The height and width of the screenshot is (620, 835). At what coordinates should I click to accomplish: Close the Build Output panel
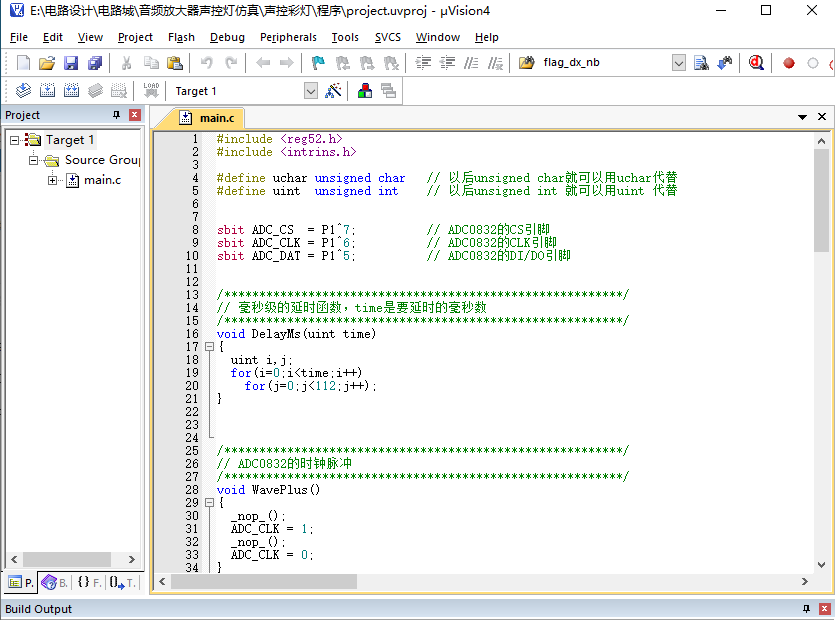pyautogui.click(x=824, y=609)
